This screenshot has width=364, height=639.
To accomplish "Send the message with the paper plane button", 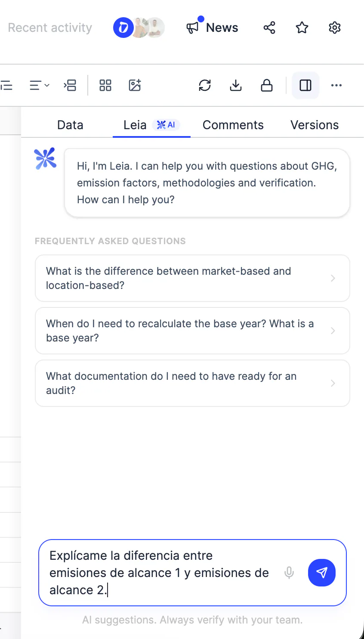I will coord(322,573).
